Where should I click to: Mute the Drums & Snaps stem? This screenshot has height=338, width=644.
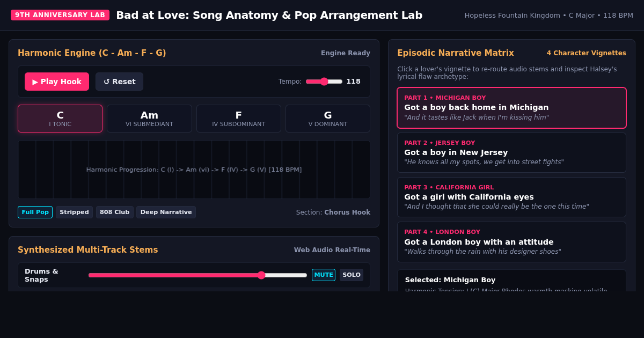tap(324, 275)
